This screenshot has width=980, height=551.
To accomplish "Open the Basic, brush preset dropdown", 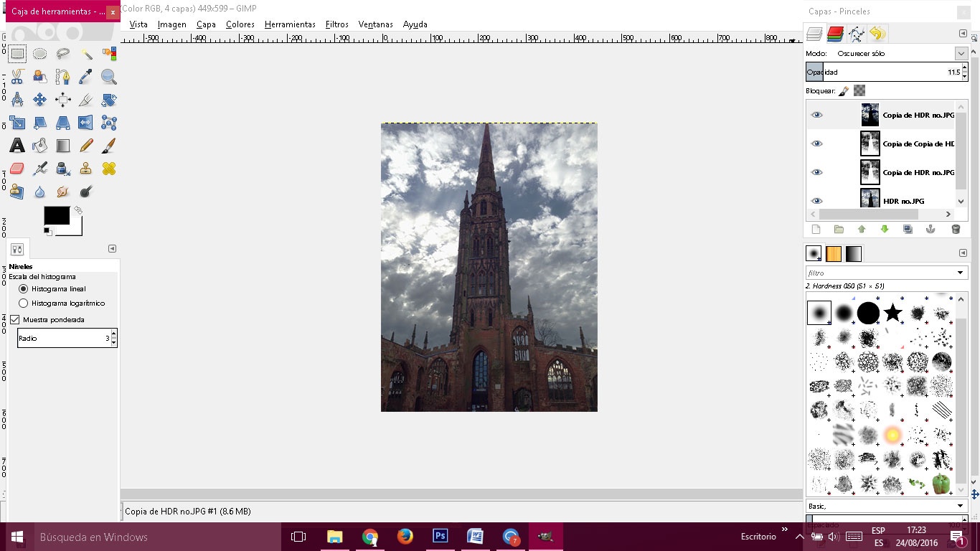I will tap(961, 506).
